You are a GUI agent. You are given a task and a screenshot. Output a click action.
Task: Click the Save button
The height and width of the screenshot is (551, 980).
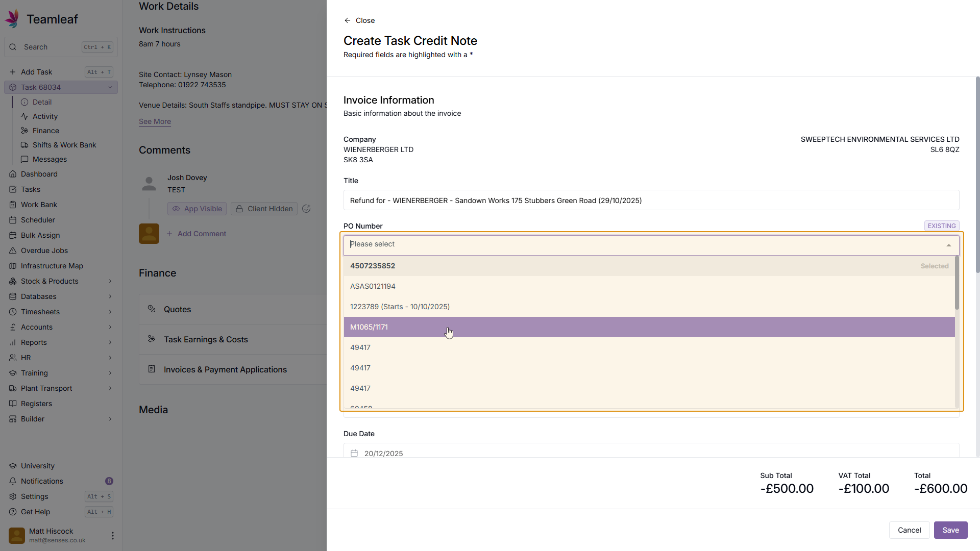pos(950,530)
